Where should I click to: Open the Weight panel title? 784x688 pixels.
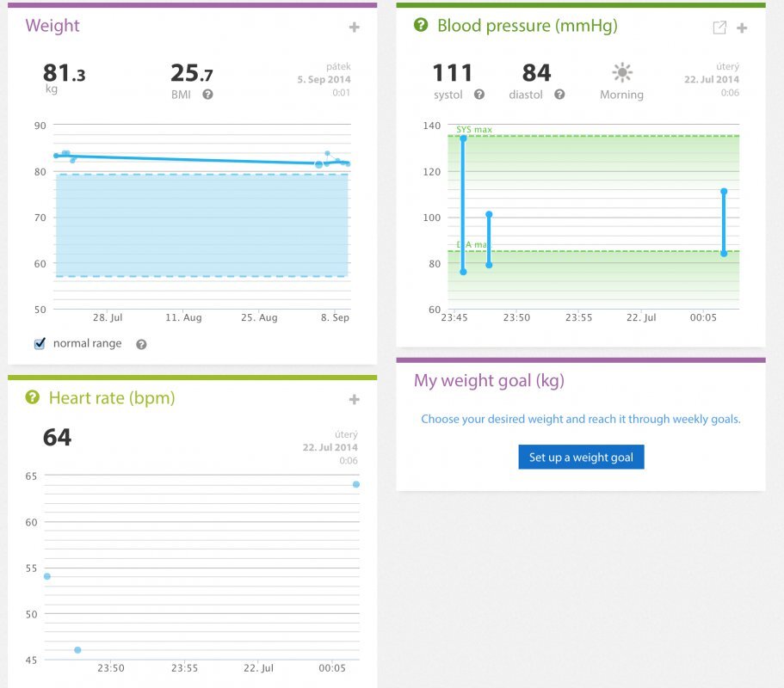[x=52, y=26]
